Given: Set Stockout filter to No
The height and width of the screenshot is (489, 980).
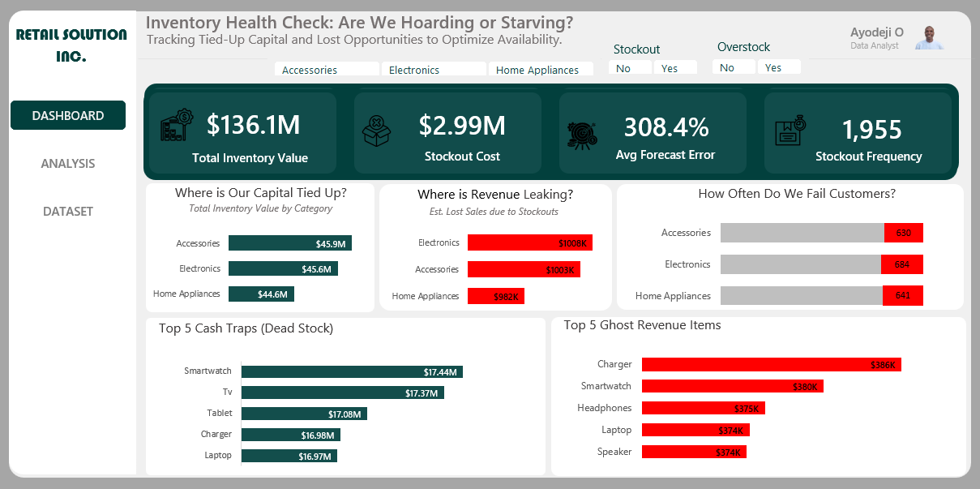Looking at the screenshot, I should (630, 67).
